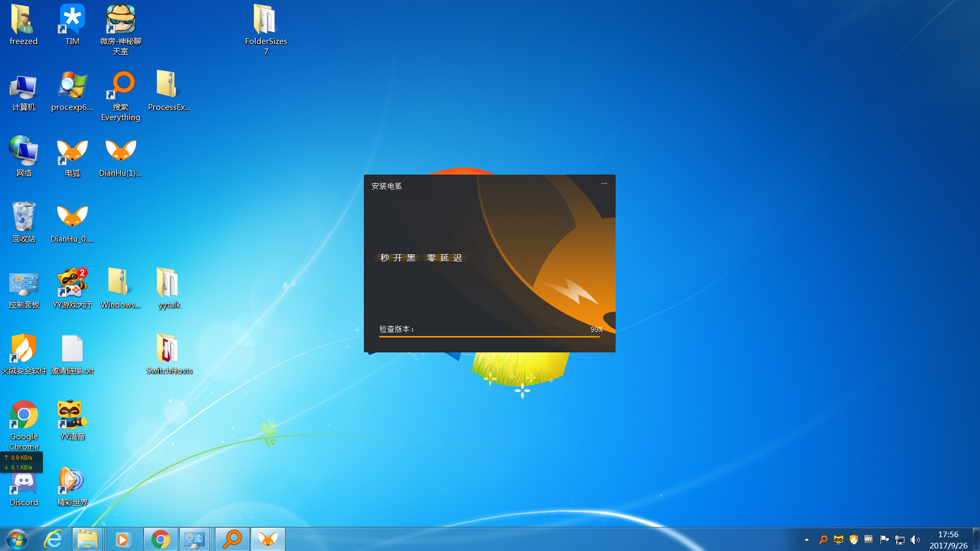Screen dimensions: 980x551
Task: Open the 网络 desktop icon
Action: pyautogui.click(x=23, y=157)
